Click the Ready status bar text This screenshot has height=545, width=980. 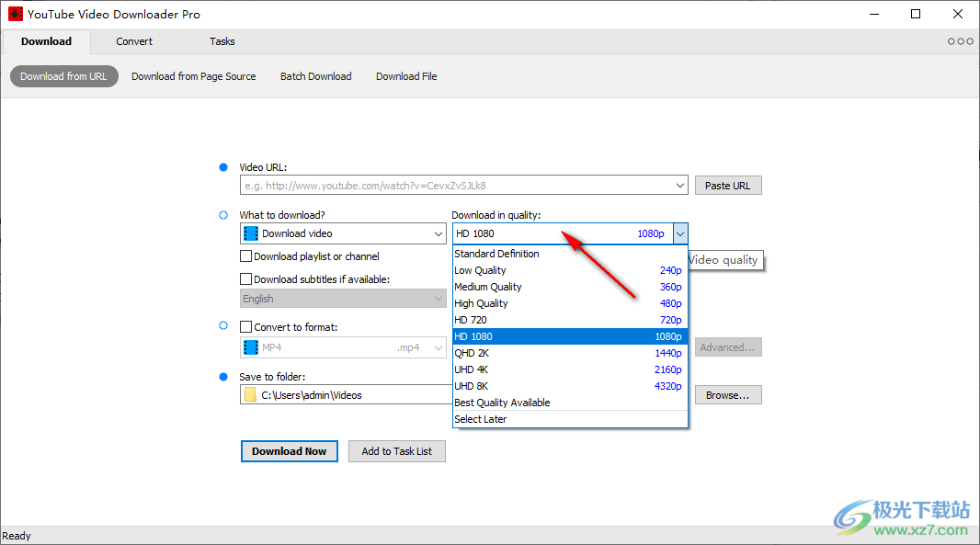17,536
